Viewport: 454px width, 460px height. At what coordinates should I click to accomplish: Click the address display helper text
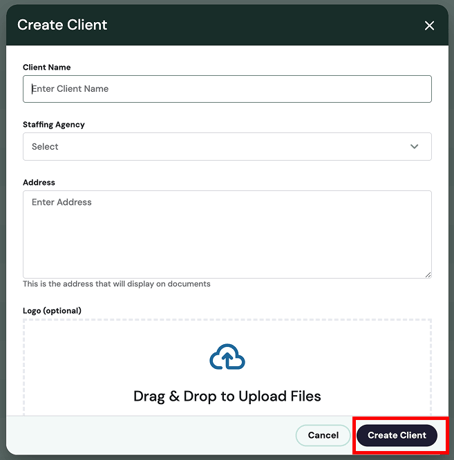117,284
